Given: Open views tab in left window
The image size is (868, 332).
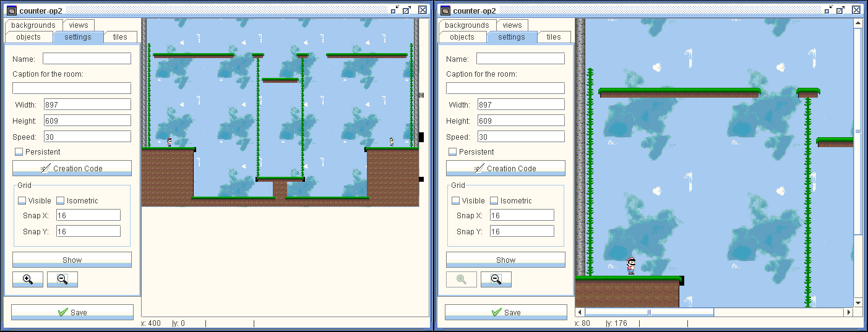Looking at the screenshot, I should (79, 25).
